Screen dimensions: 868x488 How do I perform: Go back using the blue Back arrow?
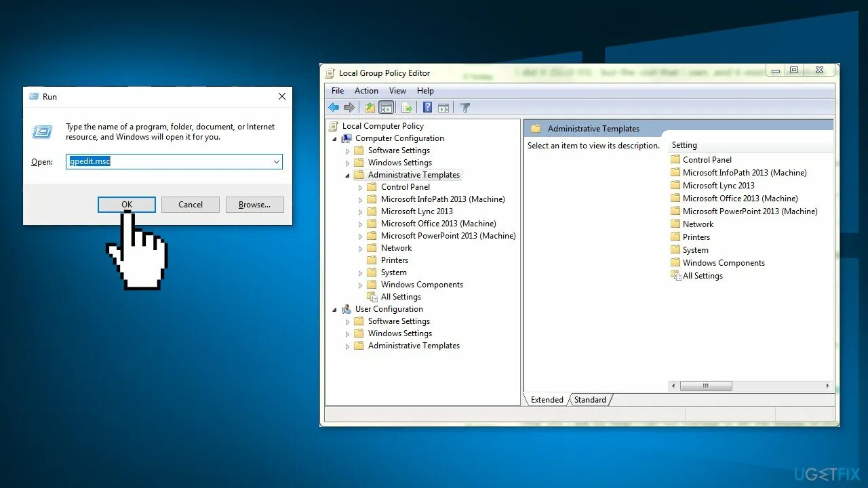[334, 107]
